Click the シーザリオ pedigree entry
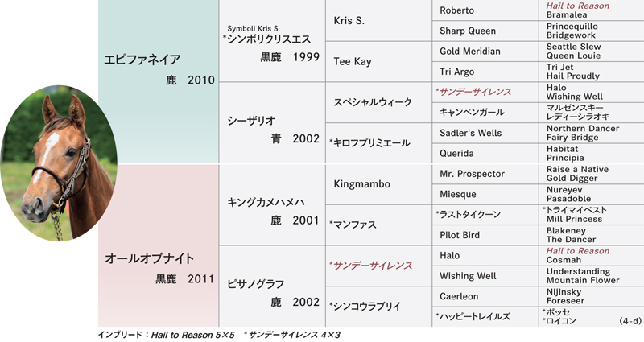The width and height of the screenshot is (644, 342). click(x=272, y=123)
